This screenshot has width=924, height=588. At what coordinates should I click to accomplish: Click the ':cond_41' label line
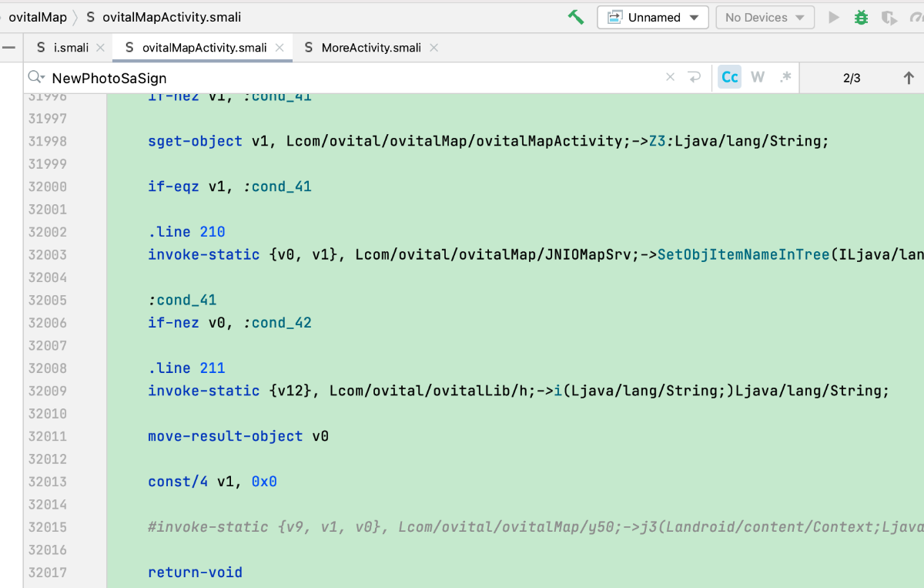(182, 300)
